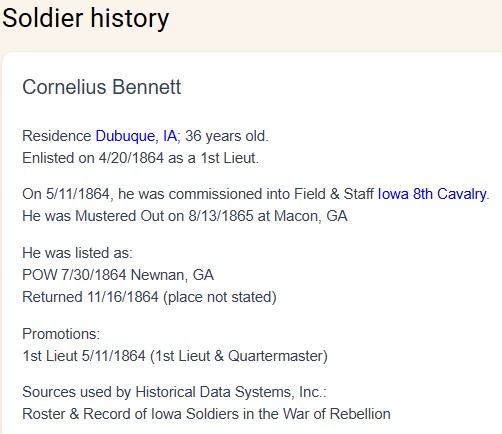Click the 'Promotions:' label
Viewport: 502px width, 434px height.
coord(61,334)
